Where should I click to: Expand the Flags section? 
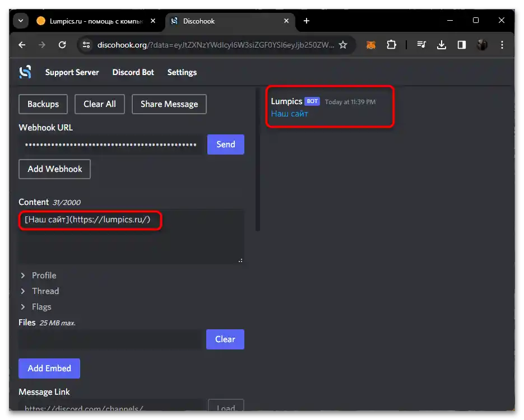pos(36,307)
